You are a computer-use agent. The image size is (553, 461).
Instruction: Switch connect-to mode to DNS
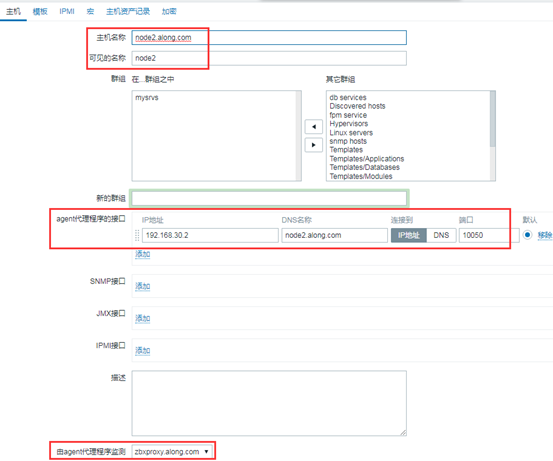click(x=441, y=235)
